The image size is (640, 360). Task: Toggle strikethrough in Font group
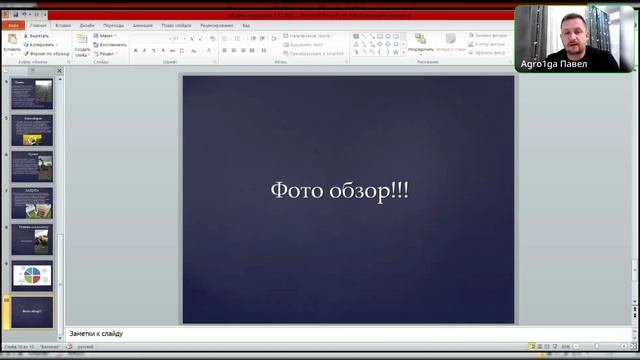(x=172, y=51)
